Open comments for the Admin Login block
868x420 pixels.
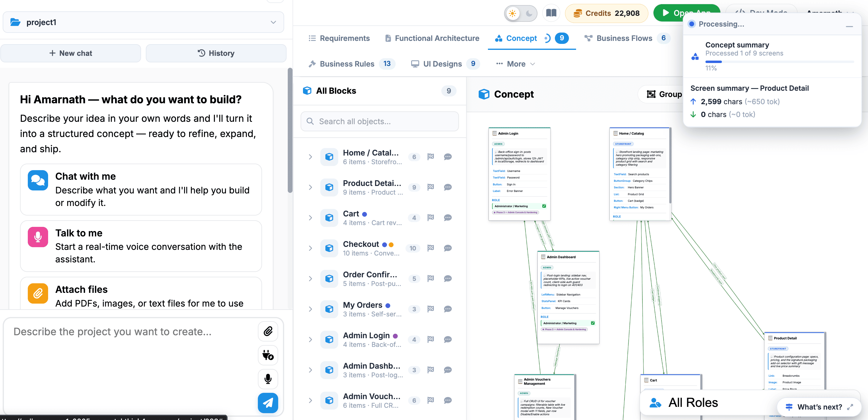coord(448,340)
